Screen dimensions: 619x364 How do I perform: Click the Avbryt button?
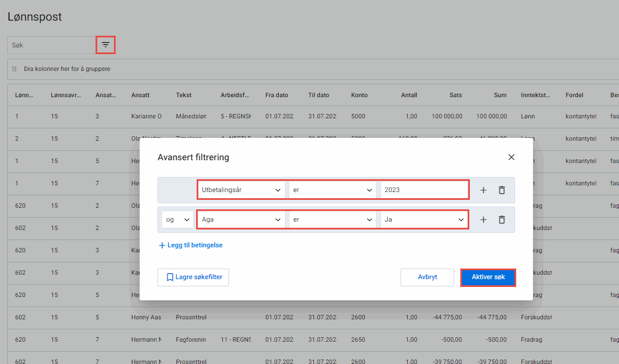pos(427,277)
